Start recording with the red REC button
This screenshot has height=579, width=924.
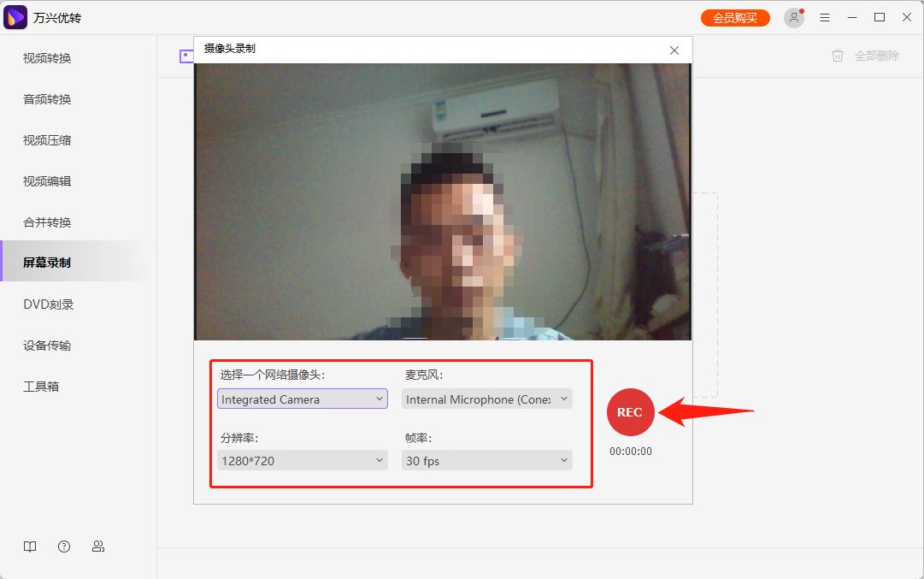[630, 412]
